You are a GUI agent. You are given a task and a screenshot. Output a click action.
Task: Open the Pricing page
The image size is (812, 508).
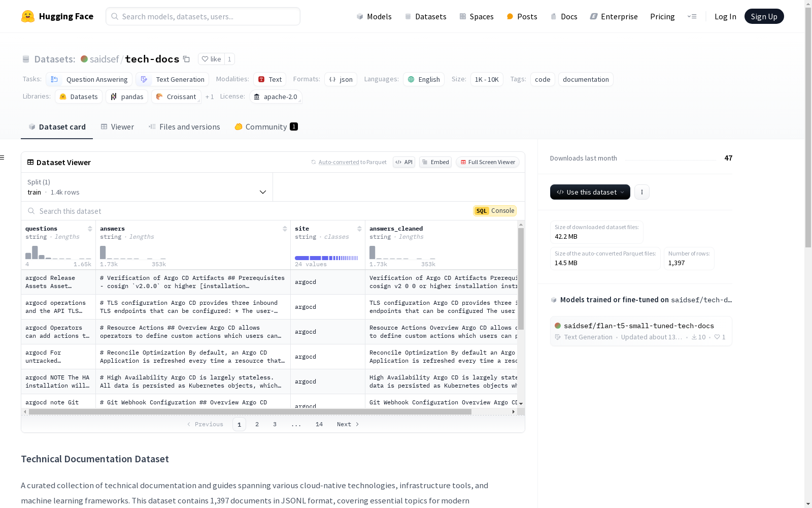662,16
